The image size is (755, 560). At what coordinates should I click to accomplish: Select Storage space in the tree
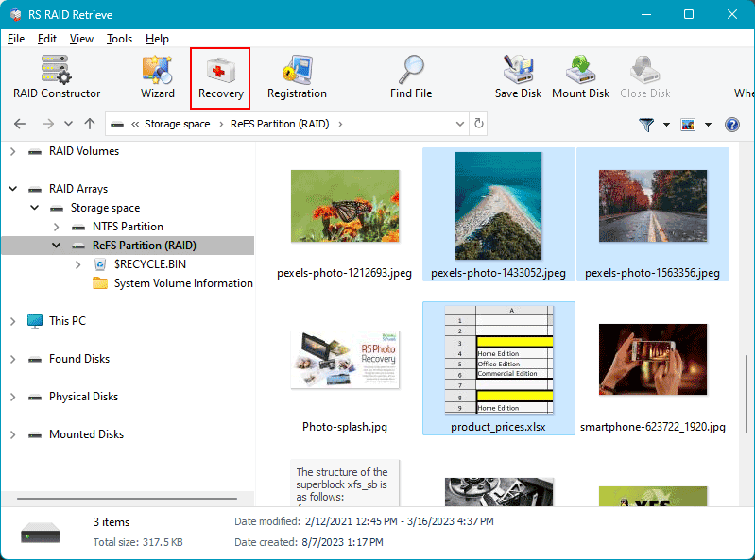click(105, 208)
